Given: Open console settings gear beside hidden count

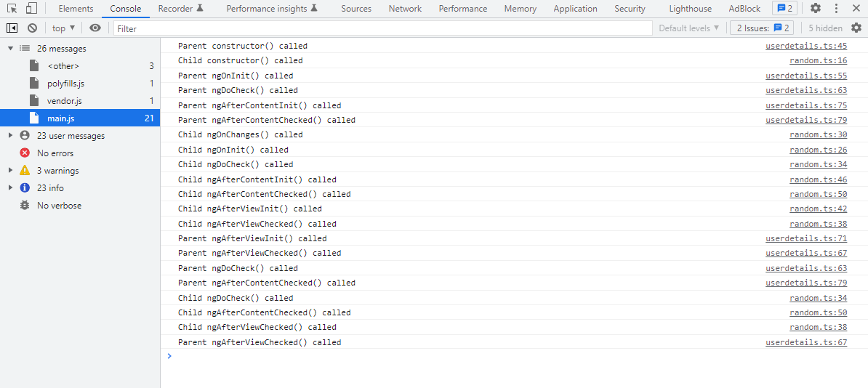Looking at the screenshot, I should [x=856, y=28].
